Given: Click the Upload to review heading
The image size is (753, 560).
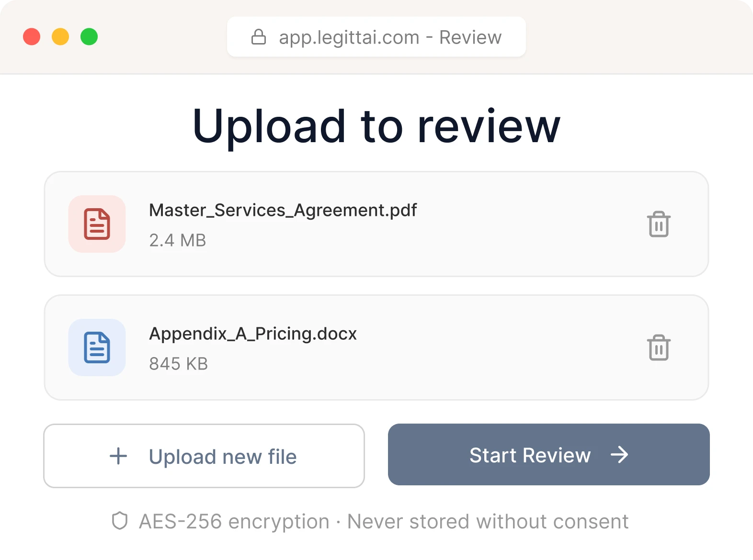Looking at the screenshot, I should tap(376, 125).
